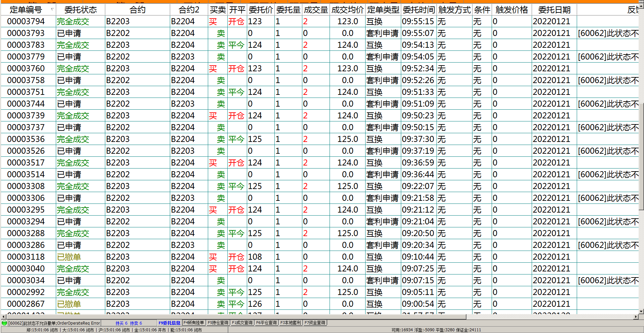Screen dimensions: 644x333
Task: Click the 金:15:01:06 开市 market status
Action: coord(150,330)
